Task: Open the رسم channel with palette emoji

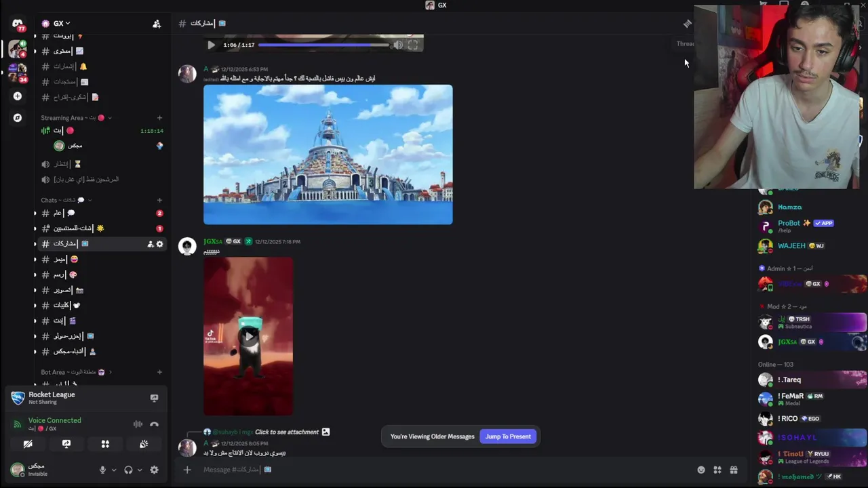Action: coord(101,274)
